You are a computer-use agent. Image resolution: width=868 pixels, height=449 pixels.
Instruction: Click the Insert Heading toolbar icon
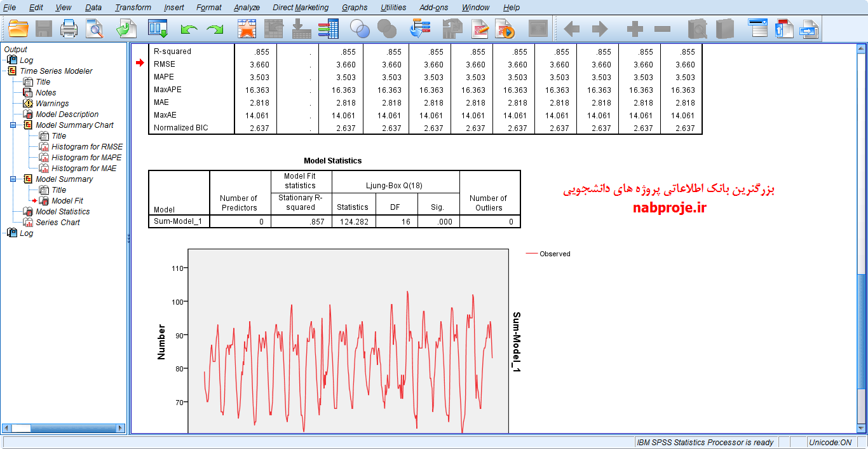758,29
